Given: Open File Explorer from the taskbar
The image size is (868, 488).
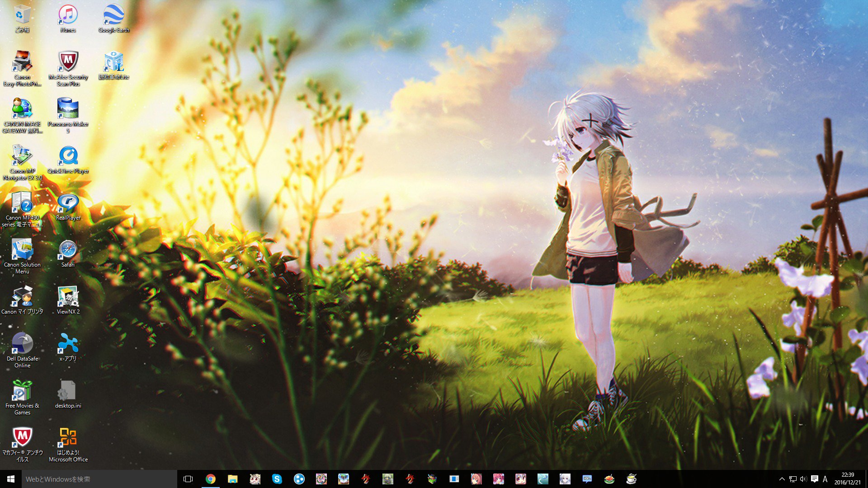Looking at the screenshot, I should 232,479.
